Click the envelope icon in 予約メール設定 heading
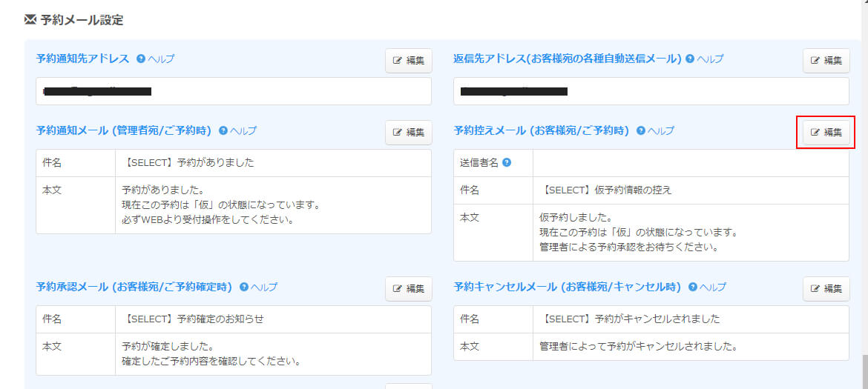The height and width of the screenshot is (389, 868). (x=30, y=20)
